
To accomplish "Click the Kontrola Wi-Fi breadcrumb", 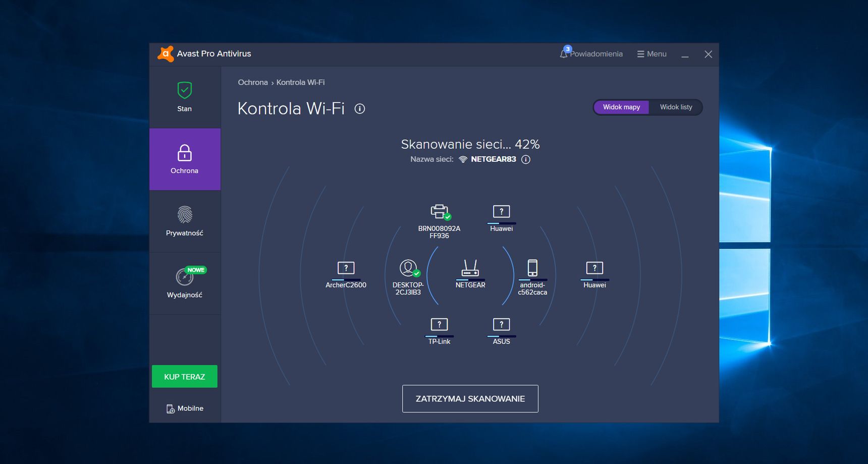I will [x=300, y=82].
